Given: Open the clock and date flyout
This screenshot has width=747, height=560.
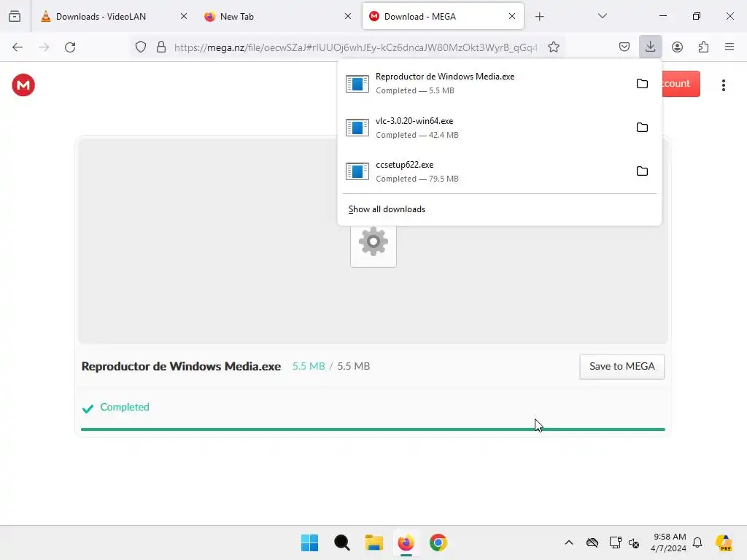Looking at the screenshot, I should tap(668, 542).
